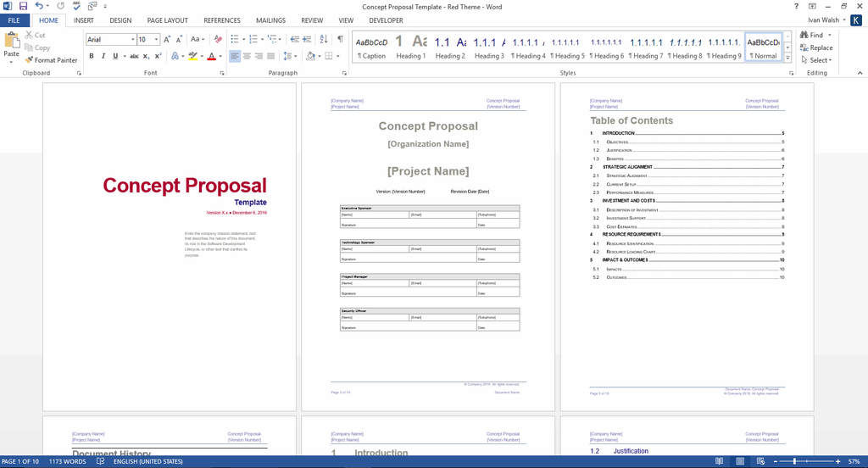Switch to Read Mode view
The width and height of the screenshot is (868, 468).
click(719, 461)
